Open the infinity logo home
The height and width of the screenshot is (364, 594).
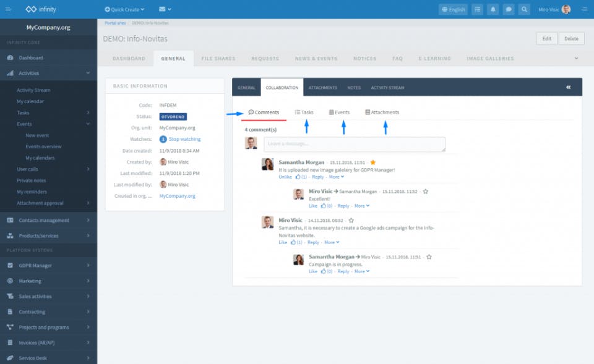41,9
